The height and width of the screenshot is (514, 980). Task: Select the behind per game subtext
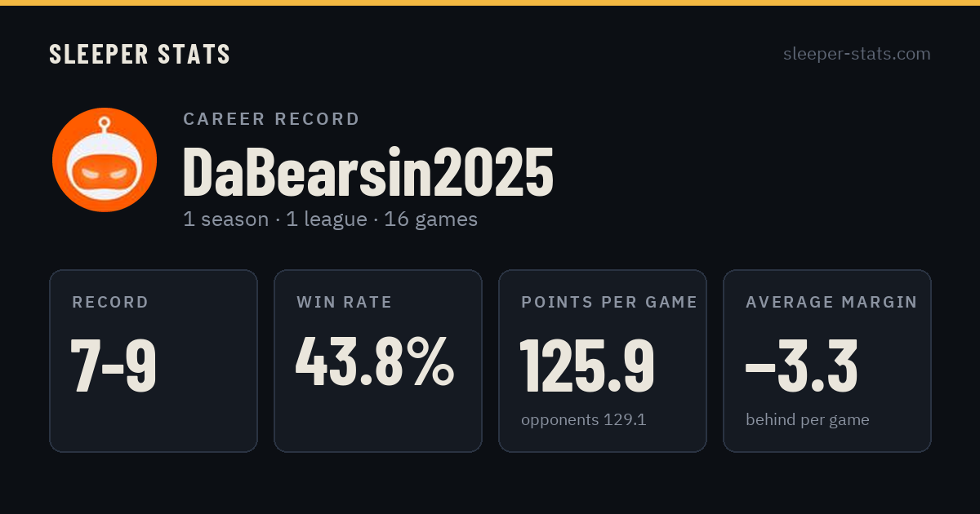(808, 420)
